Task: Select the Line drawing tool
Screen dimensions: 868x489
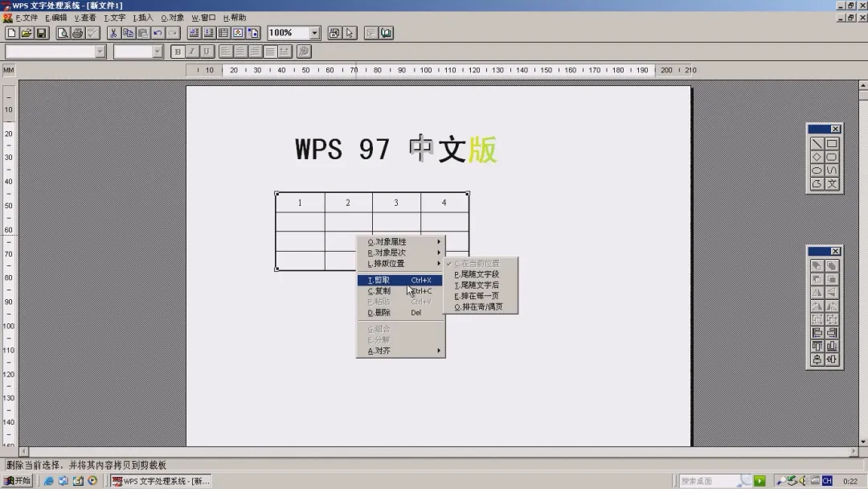Action: pos(817,143)
